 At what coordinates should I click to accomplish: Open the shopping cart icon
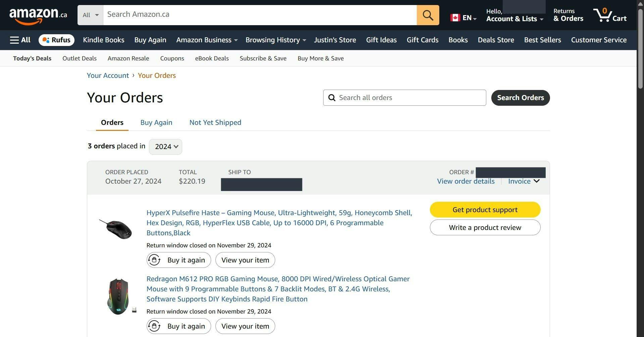609,15
